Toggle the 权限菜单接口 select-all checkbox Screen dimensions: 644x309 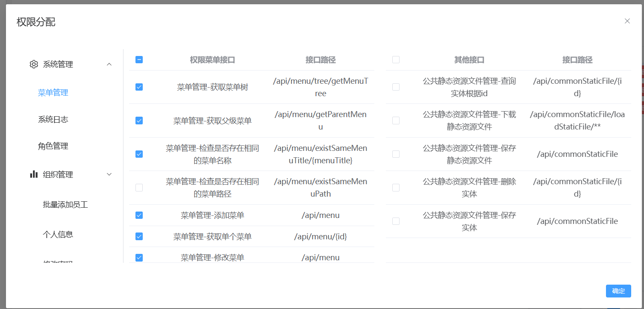click(139, 60)
